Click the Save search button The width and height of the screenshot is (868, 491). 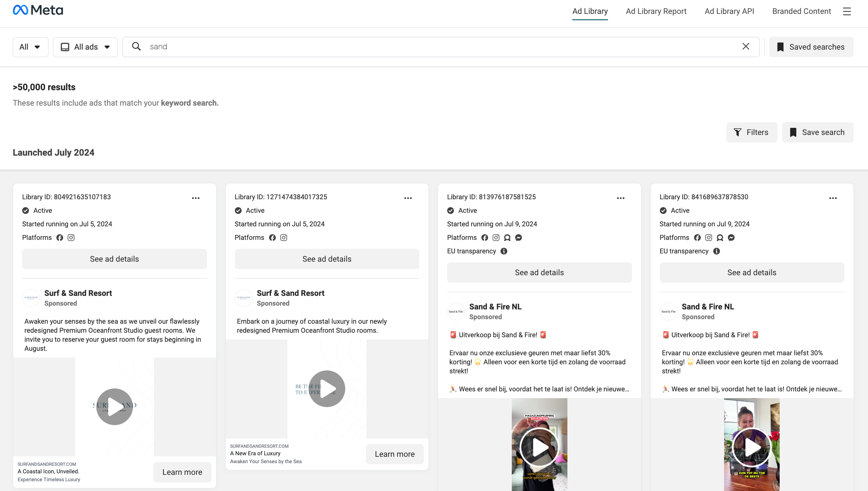817,132
